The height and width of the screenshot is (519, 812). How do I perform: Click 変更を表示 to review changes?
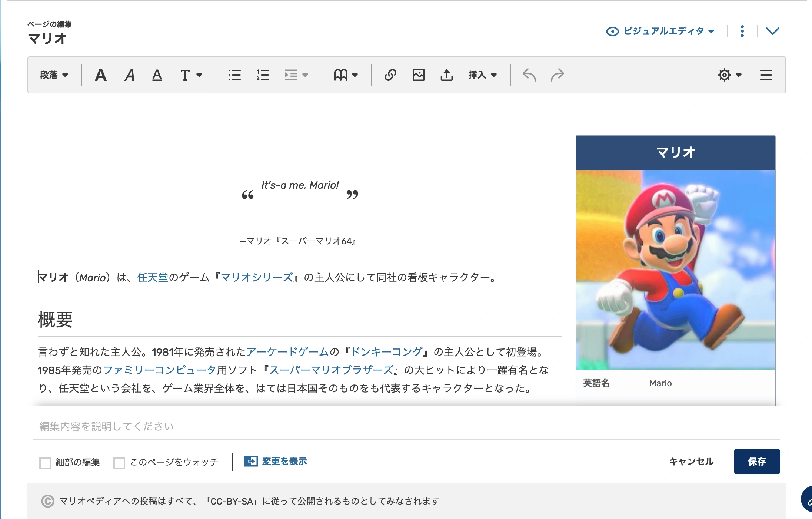coord(276,462)
